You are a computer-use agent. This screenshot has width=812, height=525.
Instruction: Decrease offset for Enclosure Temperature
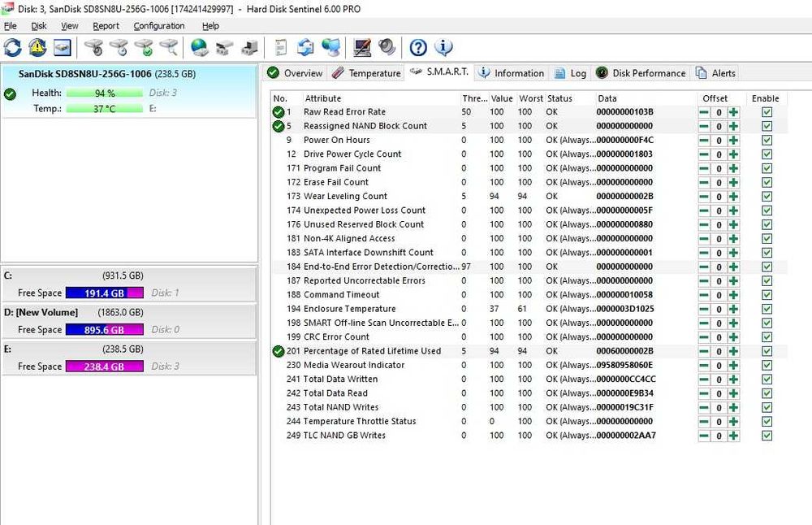click(x=704, y=309)
